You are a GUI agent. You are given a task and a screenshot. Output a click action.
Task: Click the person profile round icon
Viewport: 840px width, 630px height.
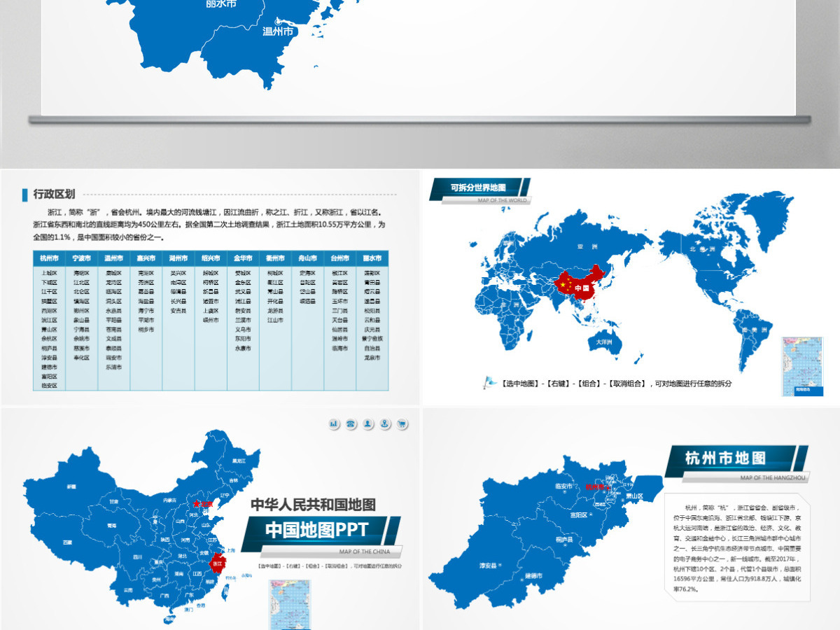(367, 424)
